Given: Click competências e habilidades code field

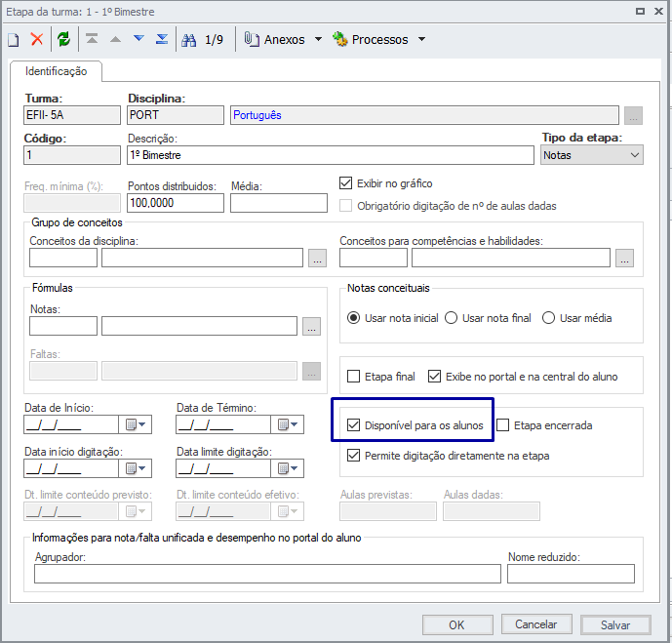Looking at the screenshot, I should click(x=374, y=258).
